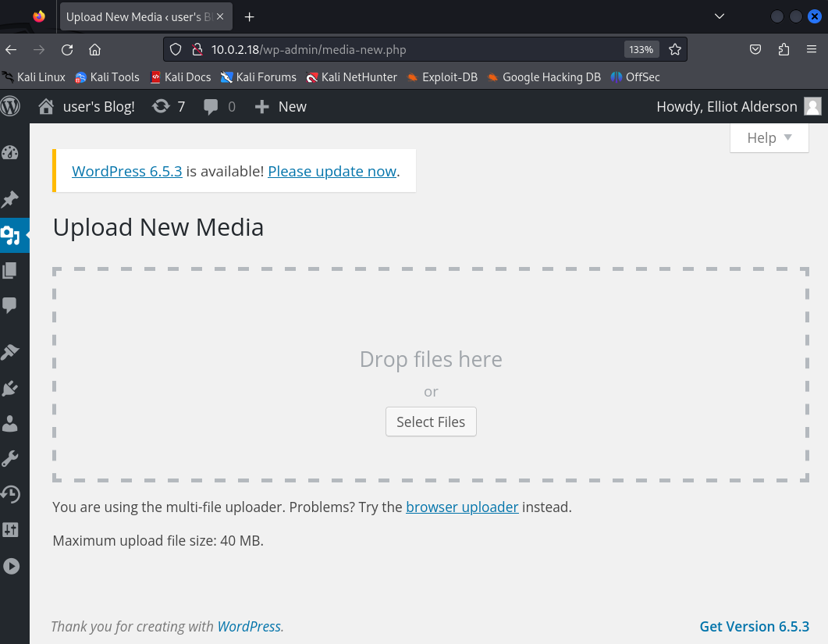Click the Please update now link
Image resolution: width=828 pixels, height=644 pixels.
click(x=332, y=171)
